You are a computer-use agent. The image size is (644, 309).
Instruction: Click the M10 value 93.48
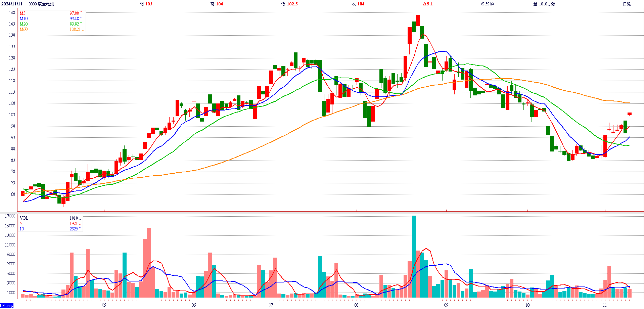pos(74,18)
